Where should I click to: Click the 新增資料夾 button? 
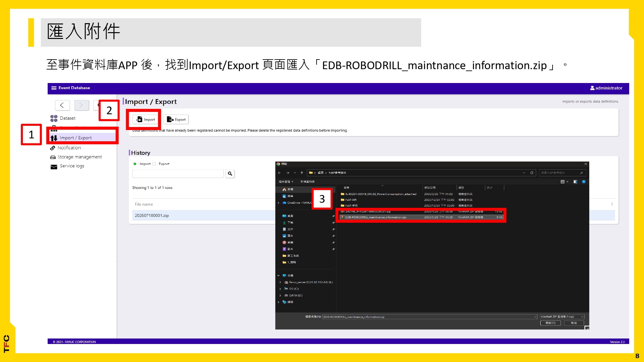308,182
